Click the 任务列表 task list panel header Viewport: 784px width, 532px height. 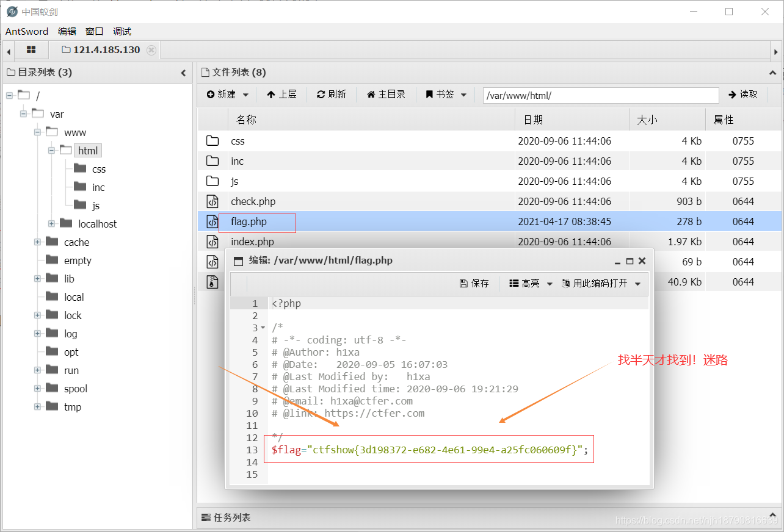489,517
